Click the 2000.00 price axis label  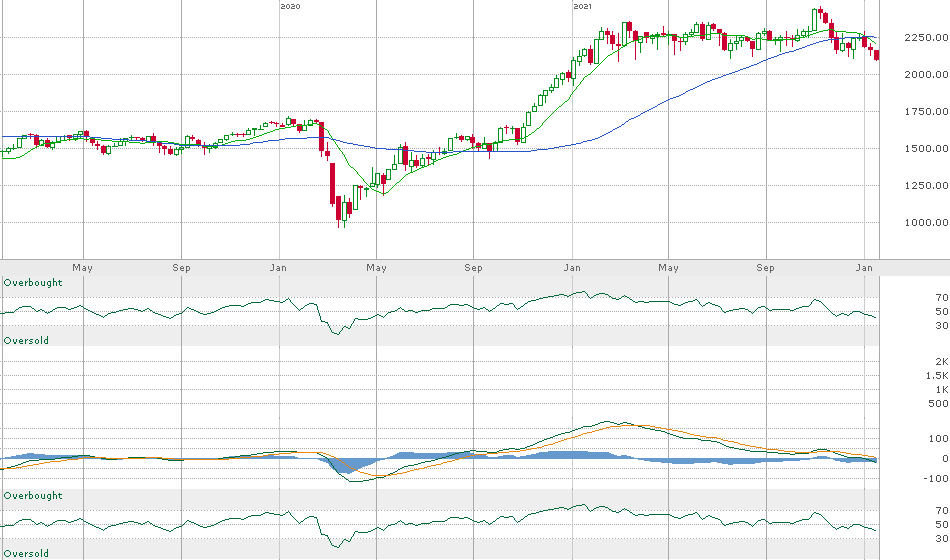coord(926,75)
